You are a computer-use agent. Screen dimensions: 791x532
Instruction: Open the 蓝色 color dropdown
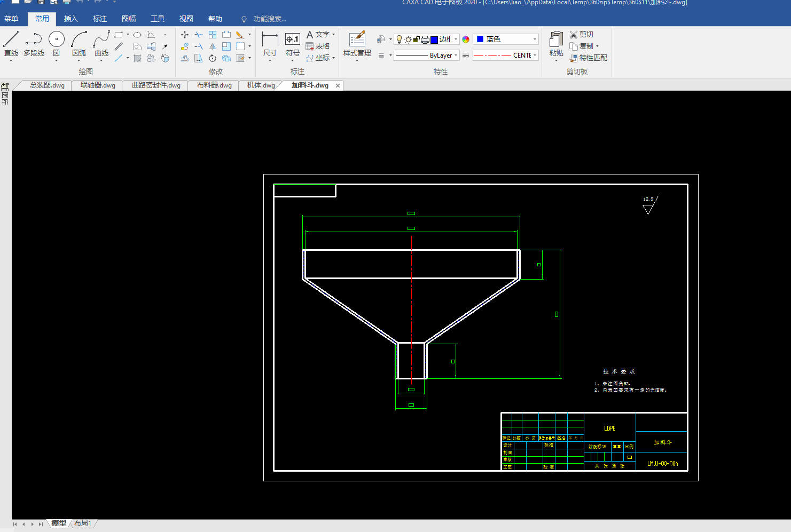tap(506, 39)
